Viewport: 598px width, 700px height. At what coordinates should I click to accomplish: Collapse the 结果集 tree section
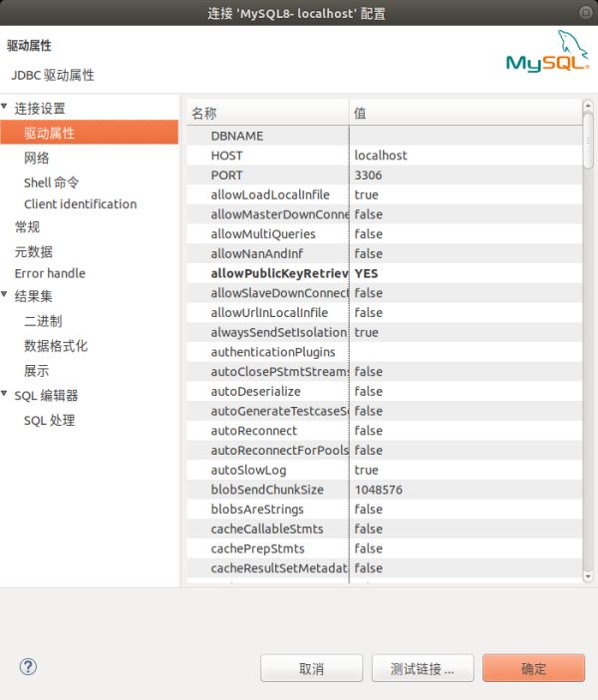(4, 294)
